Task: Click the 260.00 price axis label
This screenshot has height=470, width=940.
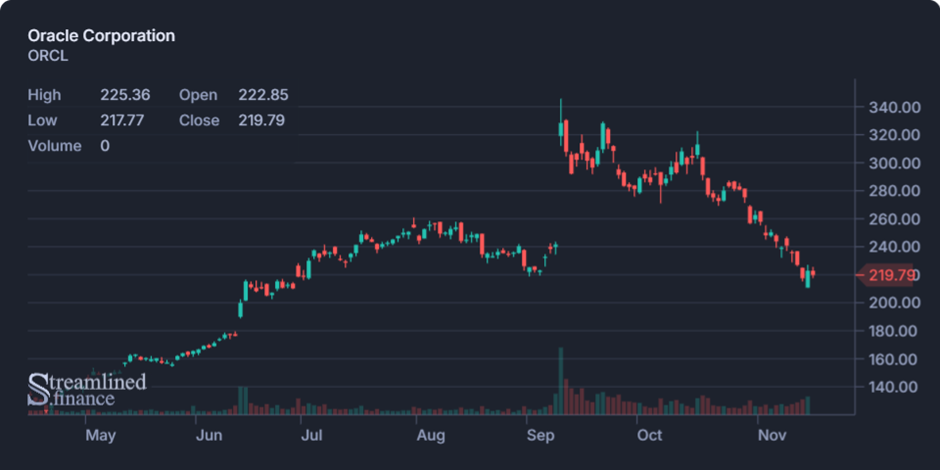Action: click(x=894, y=219)
